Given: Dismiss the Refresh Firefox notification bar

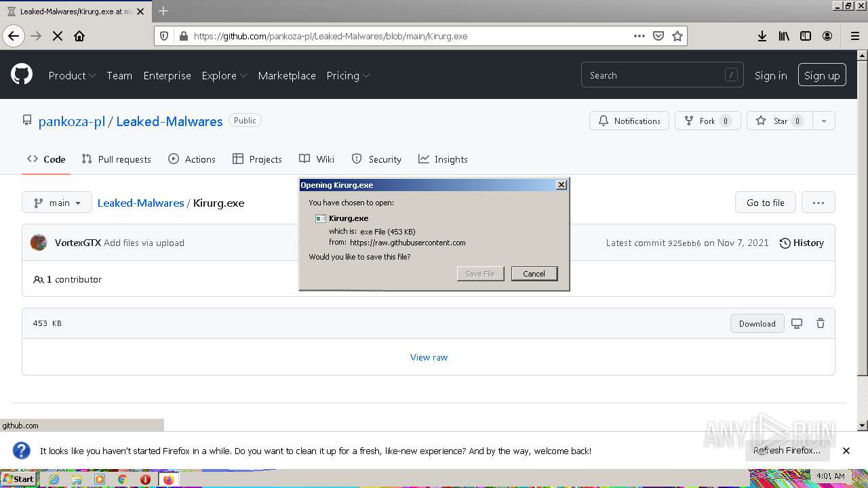Looking at the screenshot, I should (x=846, y=451).
